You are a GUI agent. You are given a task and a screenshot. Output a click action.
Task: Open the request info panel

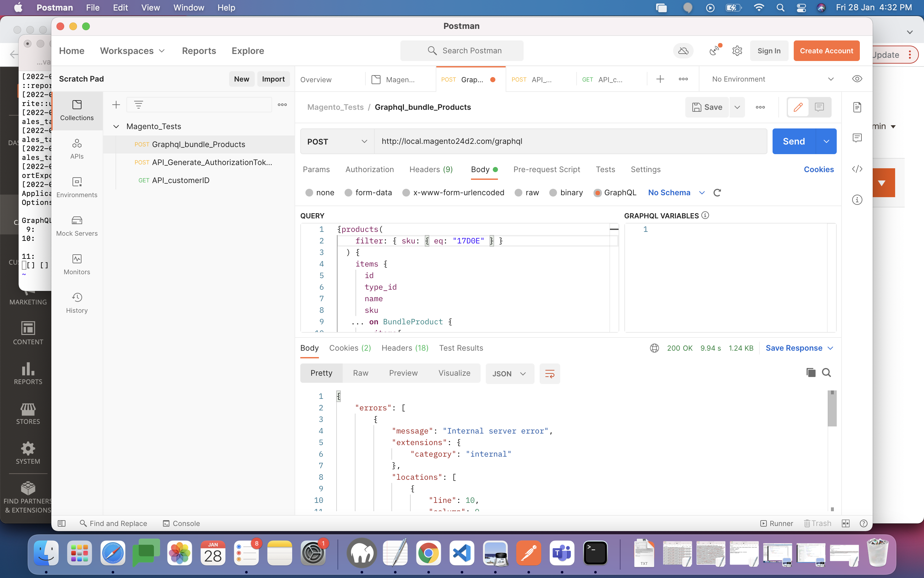(857, 199)
